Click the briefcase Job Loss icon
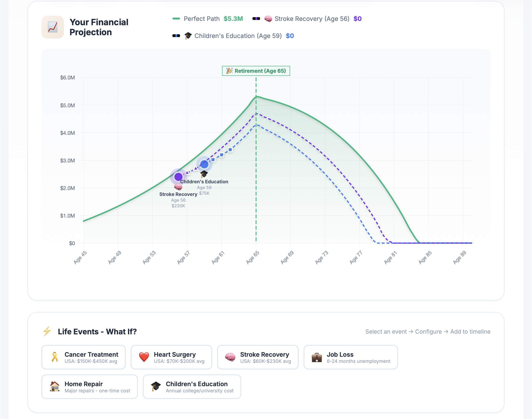 tap(317, 357)
